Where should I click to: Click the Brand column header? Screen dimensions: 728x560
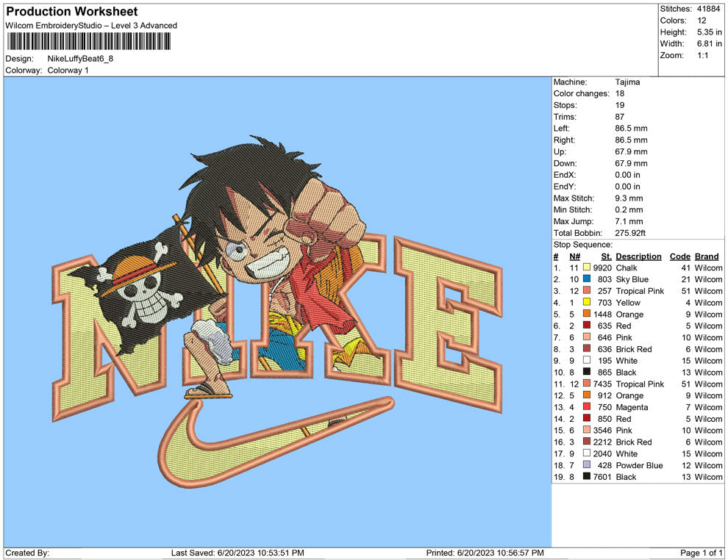click(x=707, y=256)
